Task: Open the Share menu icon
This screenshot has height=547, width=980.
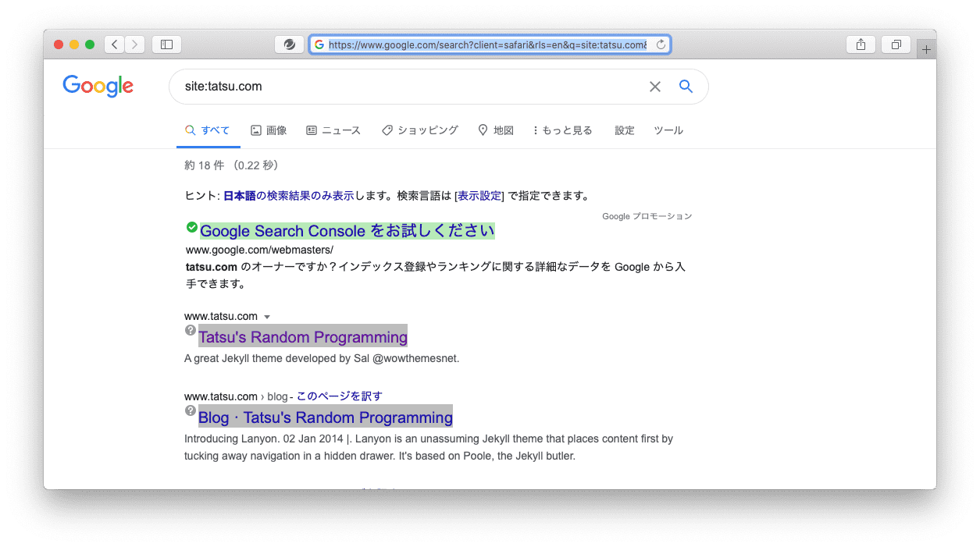Action: click(x=861, y=44)
